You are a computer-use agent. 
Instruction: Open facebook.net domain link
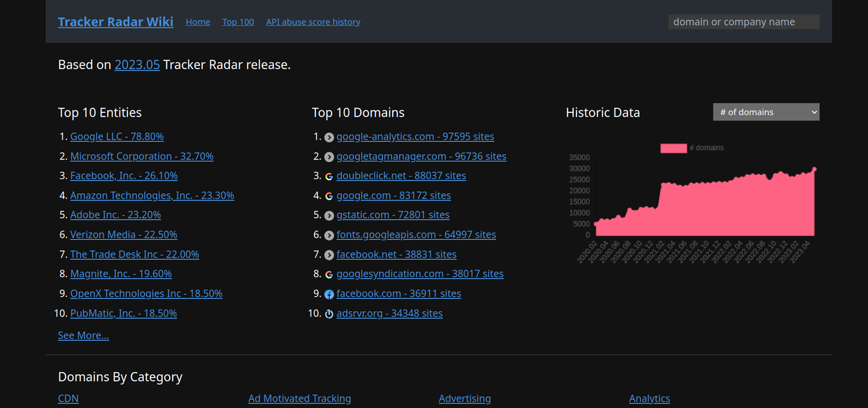coord(397,254)
